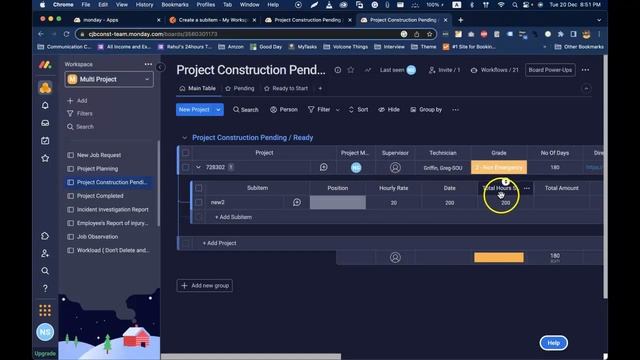Select all projects header checkbox

click(x=186, y=153)
